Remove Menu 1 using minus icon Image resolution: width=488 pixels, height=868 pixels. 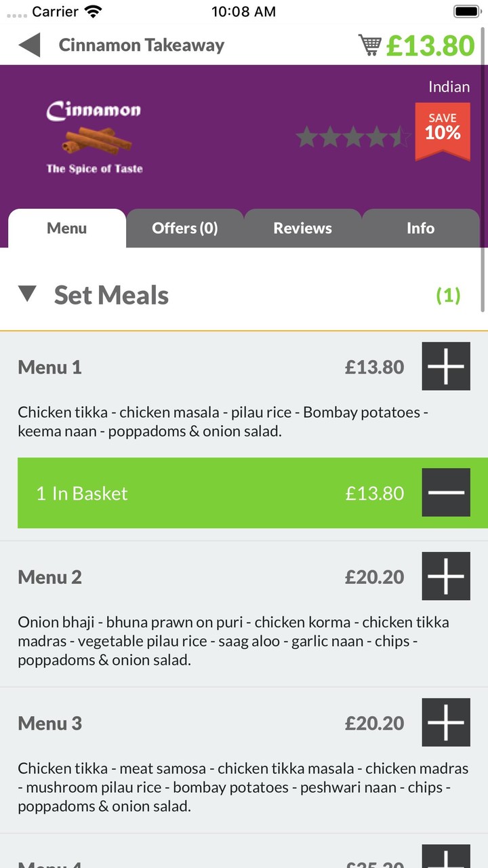(446, 492)
